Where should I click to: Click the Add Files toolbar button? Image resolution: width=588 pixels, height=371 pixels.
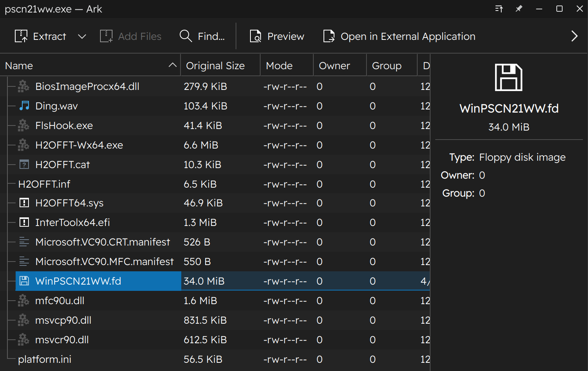coord(131,36)
